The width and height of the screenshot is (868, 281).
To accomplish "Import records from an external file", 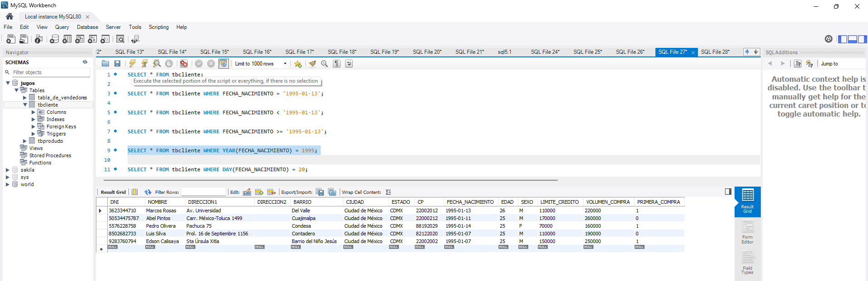I will click(332, 192).
